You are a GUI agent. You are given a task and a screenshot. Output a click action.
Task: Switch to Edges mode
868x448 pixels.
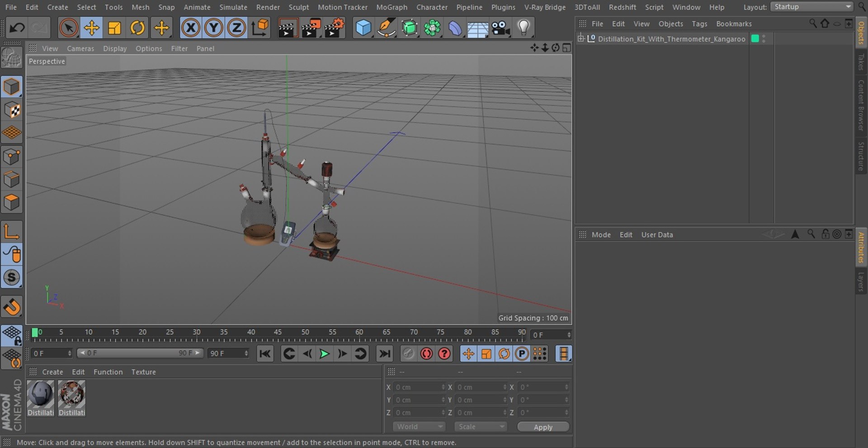point(12,179)
